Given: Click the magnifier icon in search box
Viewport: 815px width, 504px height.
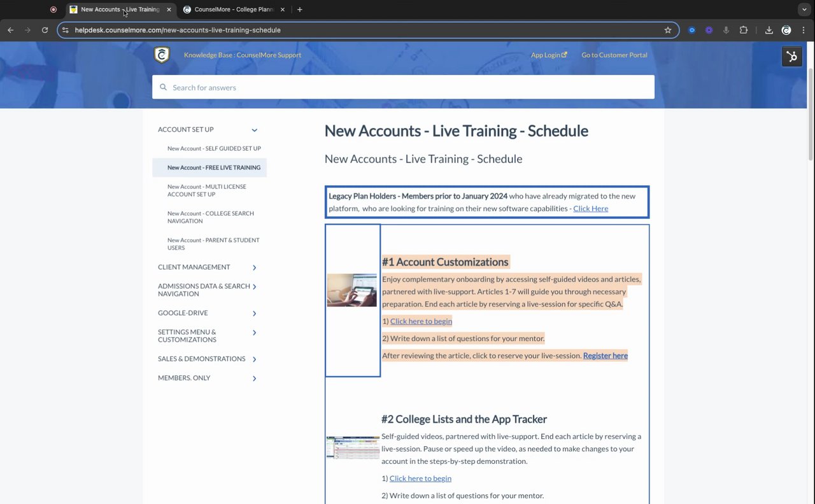Looking at the screenshot, I should point(164,87).
